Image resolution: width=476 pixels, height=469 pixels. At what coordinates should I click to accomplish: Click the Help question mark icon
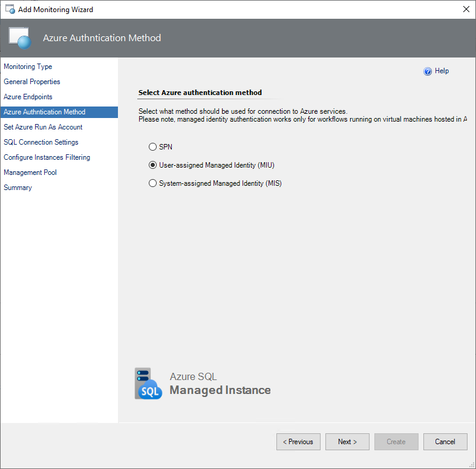click(428, 71)
